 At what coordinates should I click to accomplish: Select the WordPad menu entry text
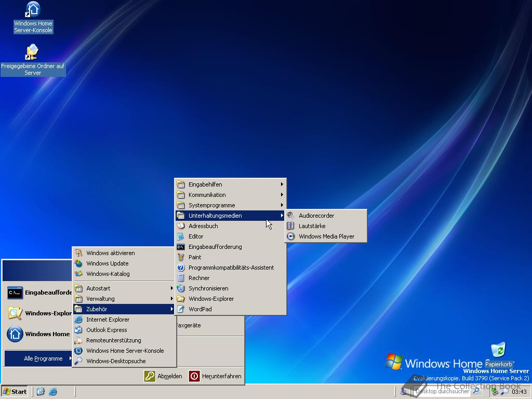200,309
